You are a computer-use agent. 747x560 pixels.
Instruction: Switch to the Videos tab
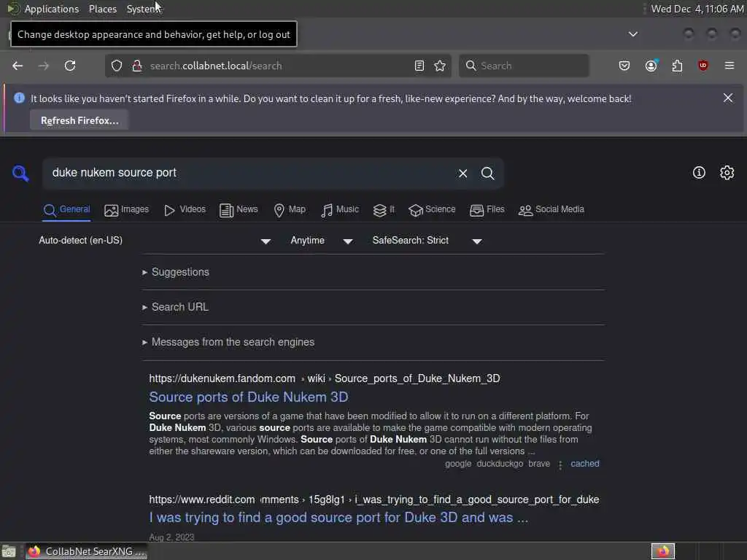(185, 210)
